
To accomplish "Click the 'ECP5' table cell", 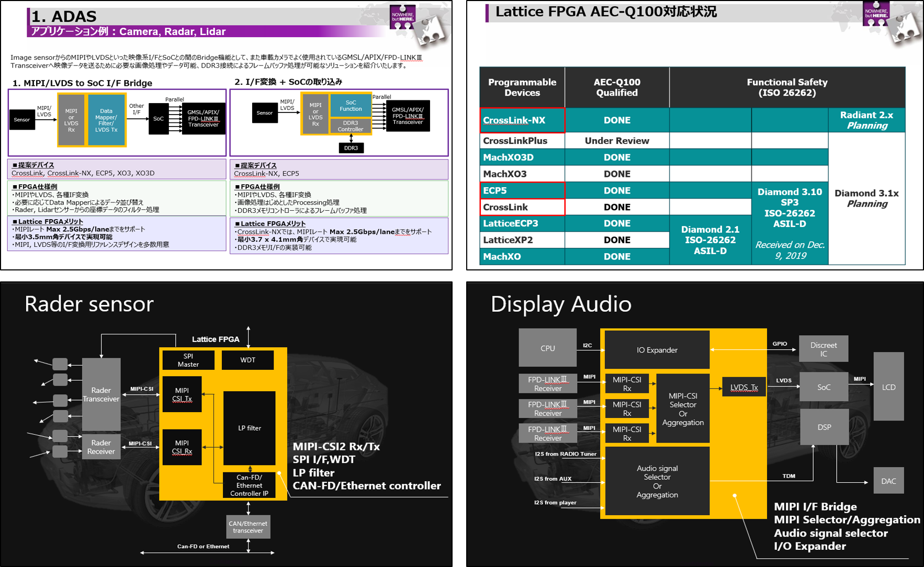I will pos(522,190).
